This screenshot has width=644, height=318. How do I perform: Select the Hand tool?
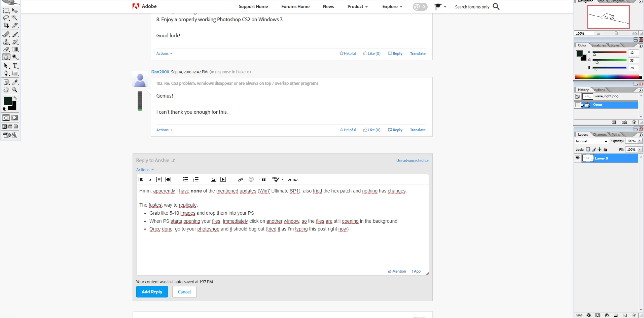point(6,90)
